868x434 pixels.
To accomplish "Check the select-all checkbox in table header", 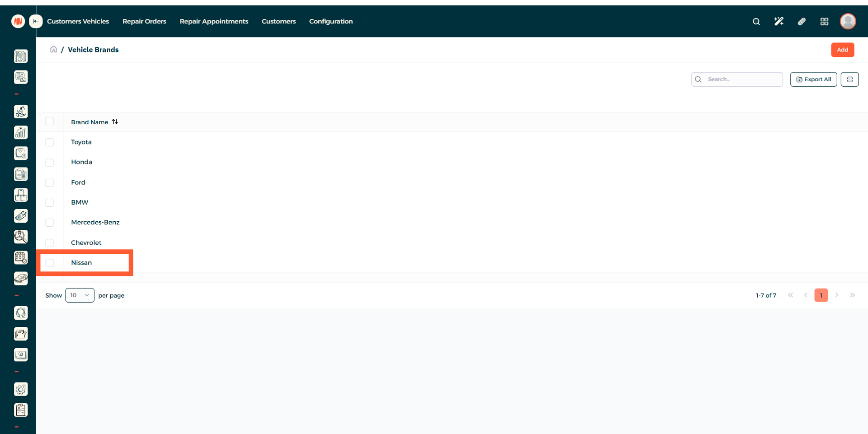I will tap(50, 121).
